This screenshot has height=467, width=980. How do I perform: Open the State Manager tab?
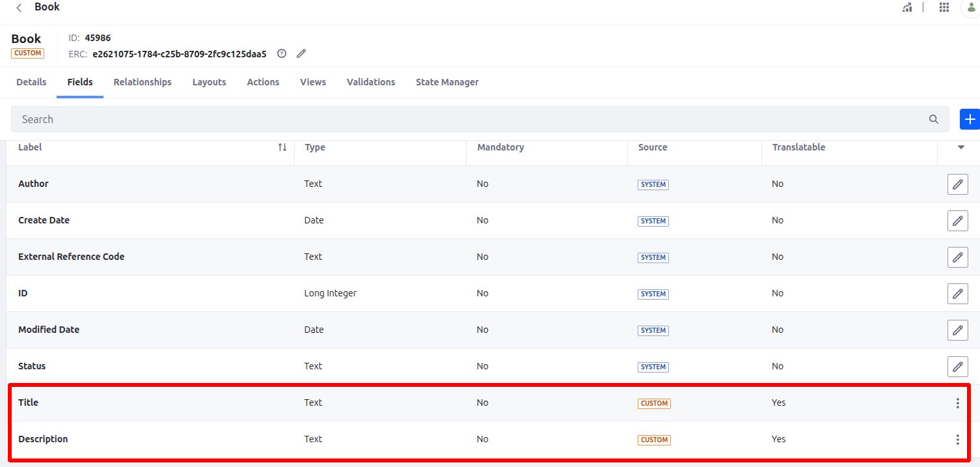point(447,82)
